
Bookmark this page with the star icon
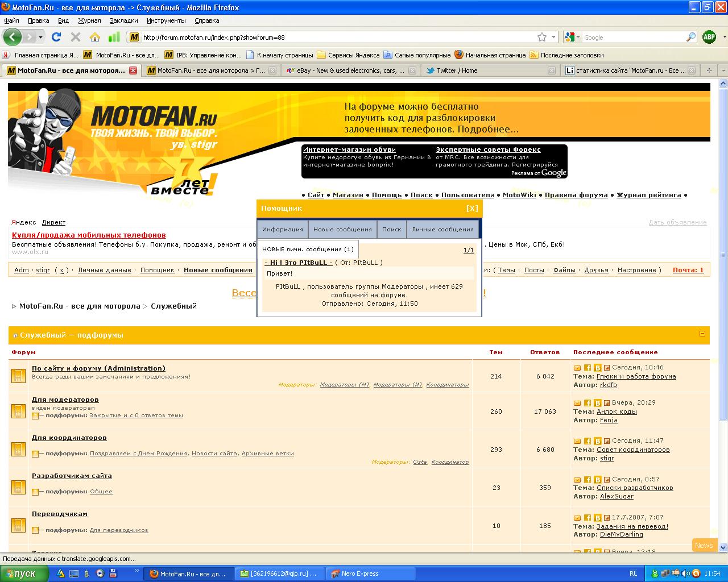click(542, 37)
